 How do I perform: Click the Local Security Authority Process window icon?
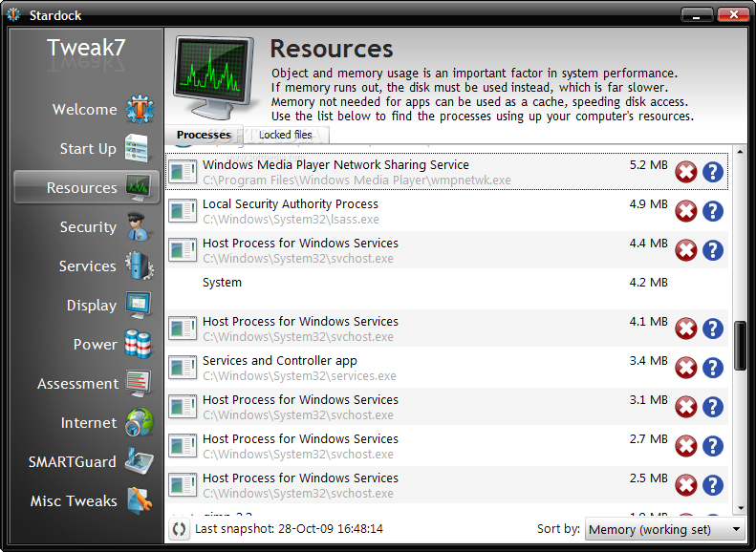click(183, 211)
